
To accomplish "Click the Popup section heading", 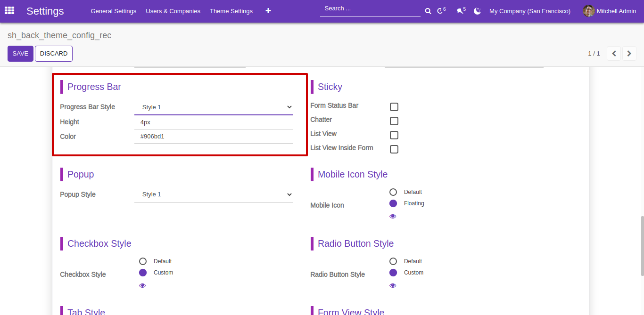I will (x=81, y=174).
